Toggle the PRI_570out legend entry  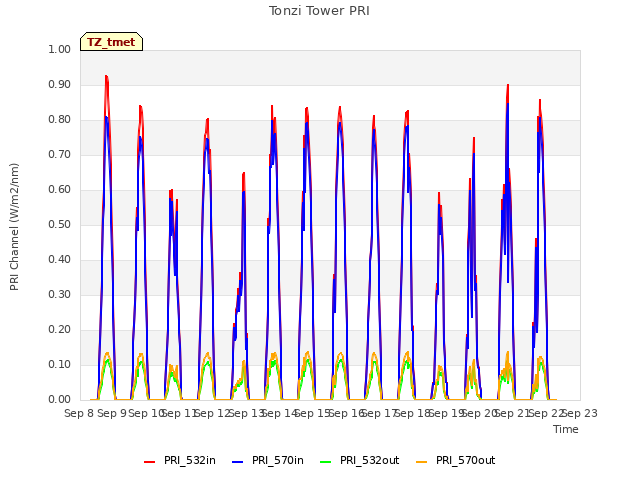pyautogui.click(x=455, y=461)
